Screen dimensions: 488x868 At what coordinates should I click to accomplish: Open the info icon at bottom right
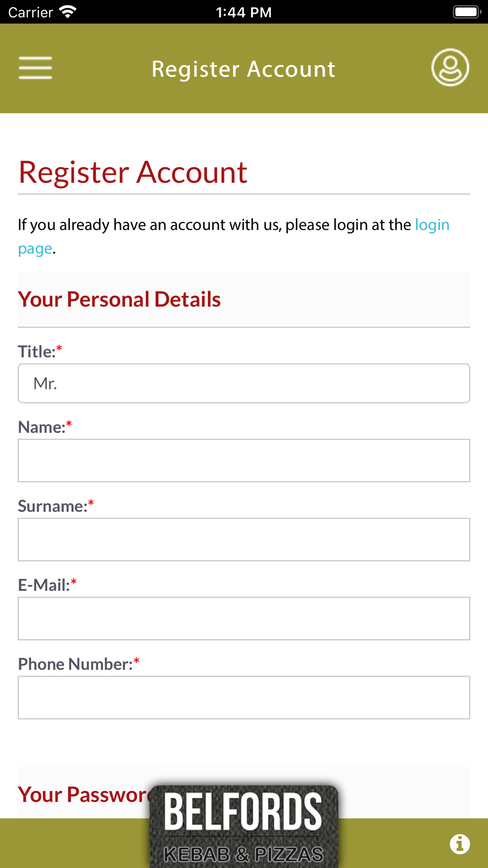460,844
